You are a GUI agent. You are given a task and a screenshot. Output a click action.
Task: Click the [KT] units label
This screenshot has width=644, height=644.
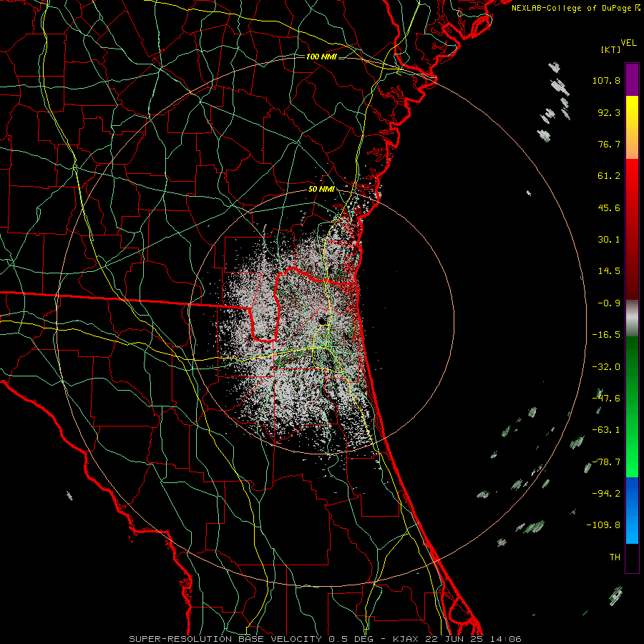610,49
